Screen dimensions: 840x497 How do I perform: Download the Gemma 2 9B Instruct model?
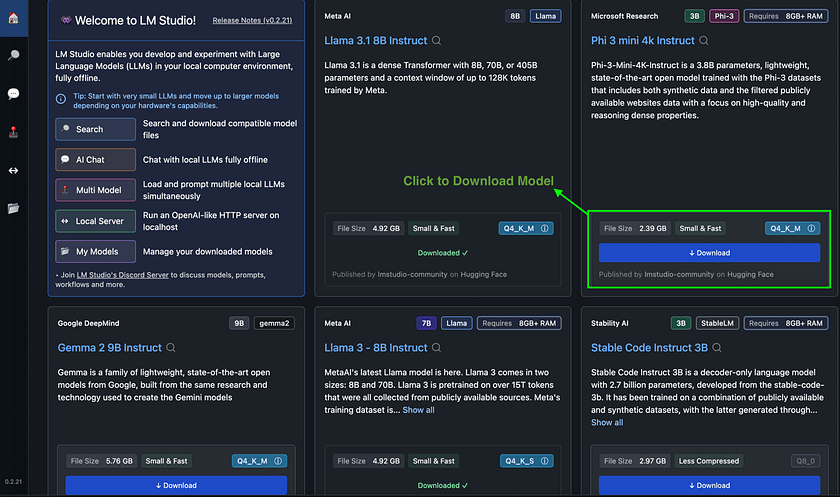(x=176, y=485)
